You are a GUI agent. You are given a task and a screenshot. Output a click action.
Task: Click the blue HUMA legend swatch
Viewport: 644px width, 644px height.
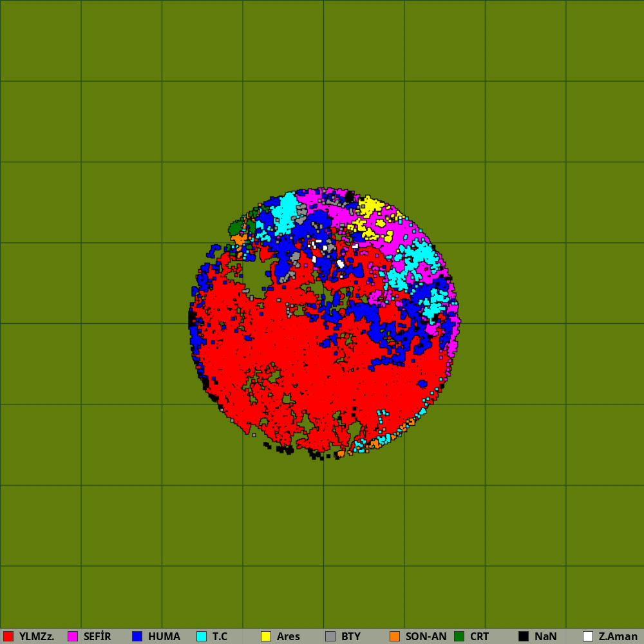click(x=137, y=636)
